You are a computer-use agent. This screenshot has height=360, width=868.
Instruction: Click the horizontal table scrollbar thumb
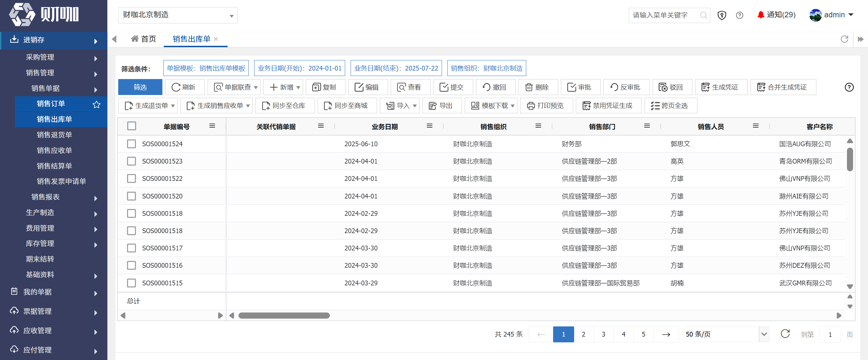(x=284, y=316)
